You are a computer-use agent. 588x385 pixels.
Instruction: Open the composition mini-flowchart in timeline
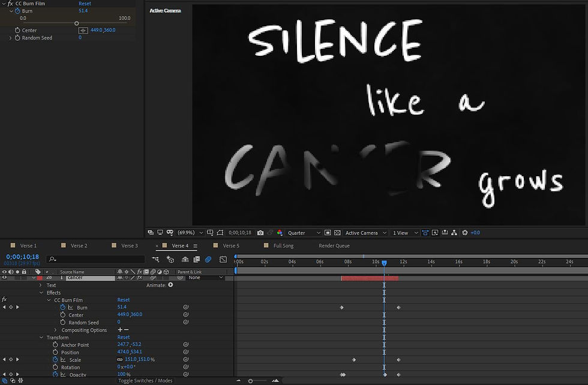click(155, 259)
